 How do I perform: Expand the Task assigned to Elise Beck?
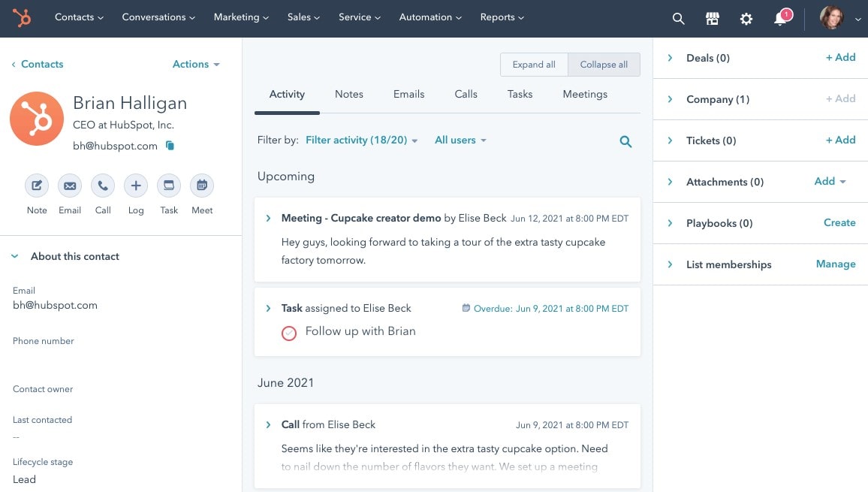pos(269,308)
